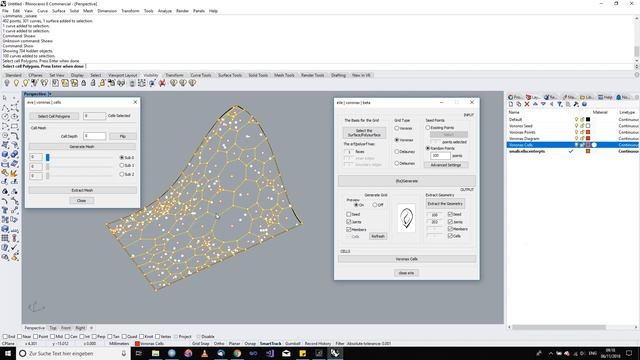The height and width of the screenshot is (360, 640).
Task: Switch to the Top viewport tab
Action: [x=53, y=328]
